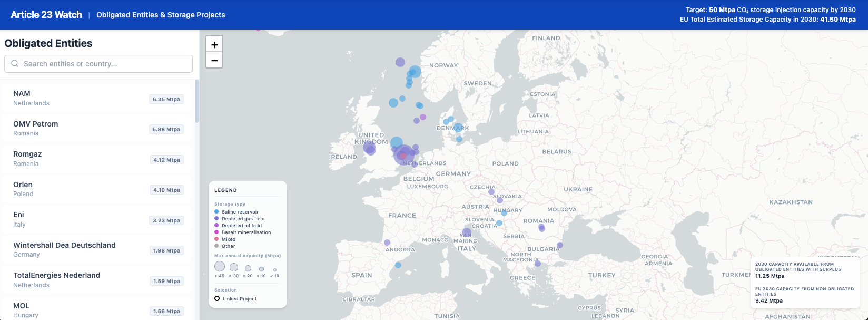Click the Basalt mineralisation legend dot

216,232
